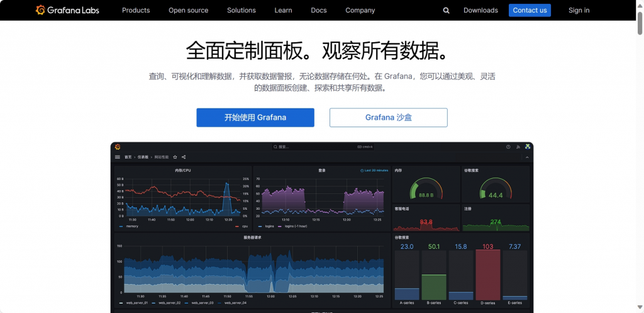Open the Products menu
The width and height of the screenshot is (644, 313).
coord(136,10)
